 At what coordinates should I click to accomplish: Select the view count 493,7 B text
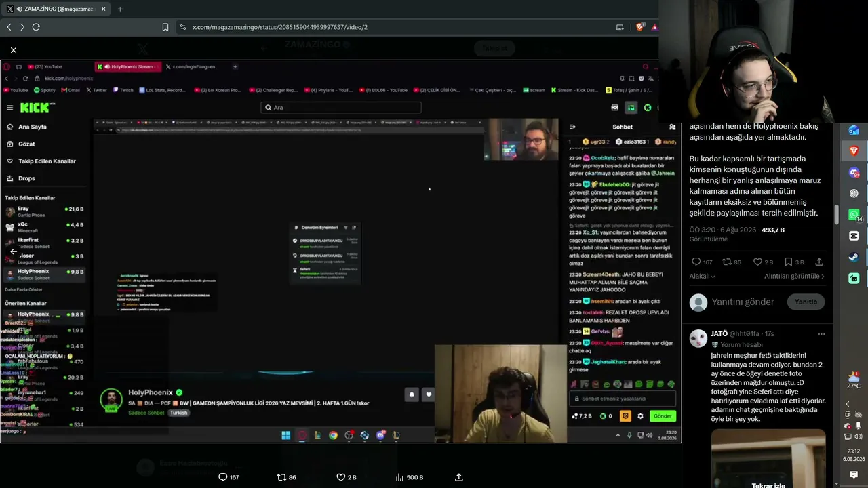pos(773,230)
